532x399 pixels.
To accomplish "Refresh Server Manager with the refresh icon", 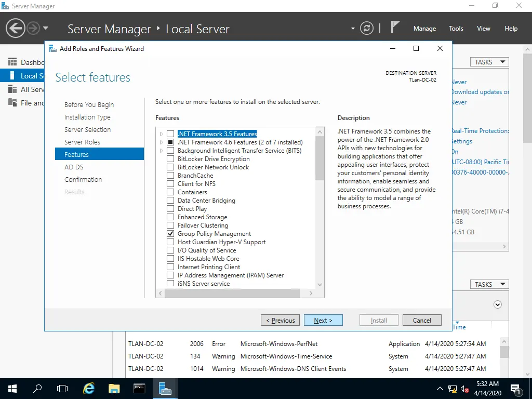I will (x=366, y=28).
